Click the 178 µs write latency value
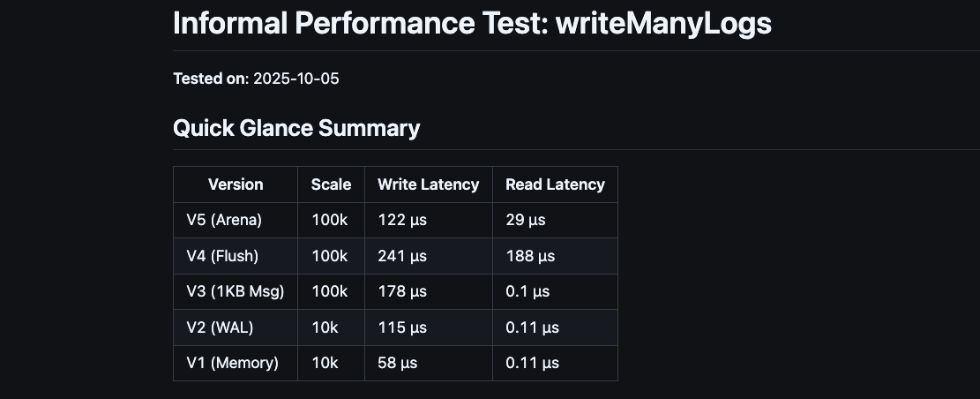 pyautogui.click(x=402, y=291)
